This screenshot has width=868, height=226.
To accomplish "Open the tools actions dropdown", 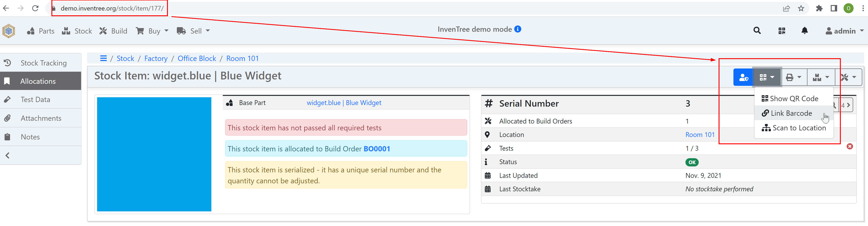I will 848,77.
